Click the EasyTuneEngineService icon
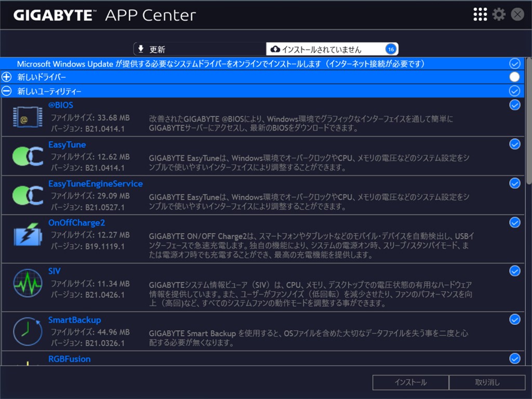The height and width of the screenshot is (399, 532). 27,195
